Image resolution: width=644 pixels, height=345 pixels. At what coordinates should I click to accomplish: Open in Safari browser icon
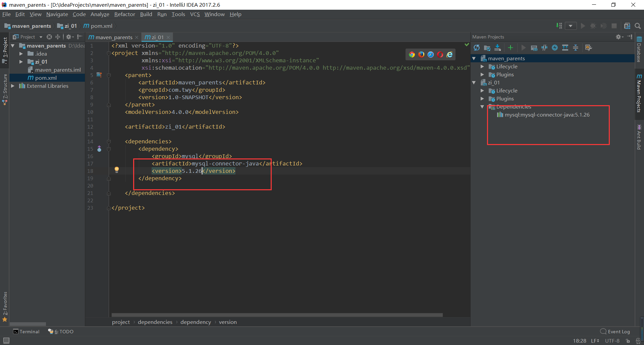click(x=431, y=55)
